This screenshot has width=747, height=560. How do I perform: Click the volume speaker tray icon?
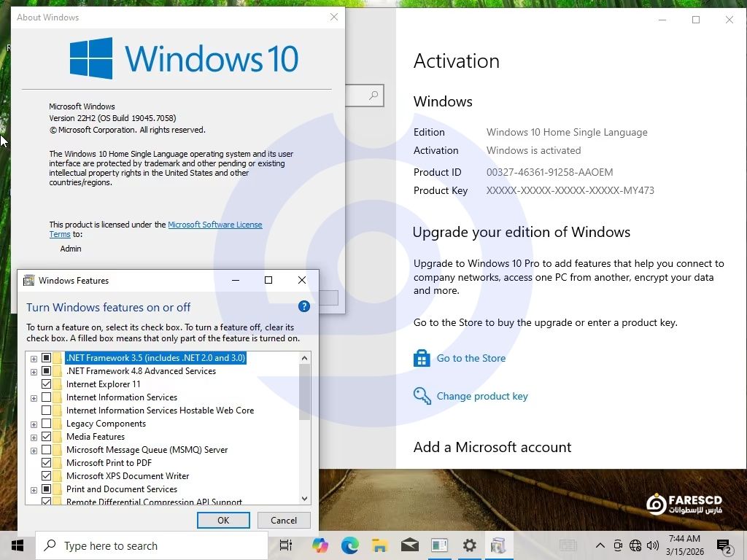tap(653, 545)
